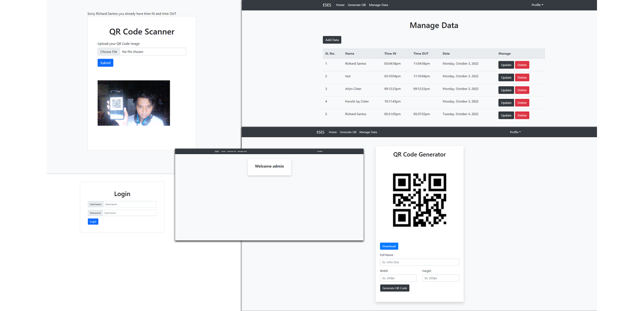This screenshot has width=644, height=311.
Task: Click the Login button
Action: 93,222
